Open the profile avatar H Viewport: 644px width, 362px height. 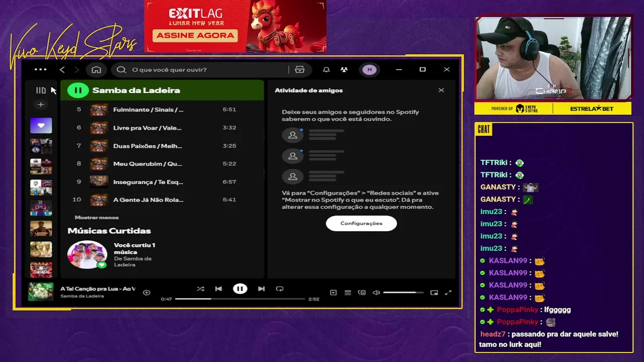[x=370, y=69]
